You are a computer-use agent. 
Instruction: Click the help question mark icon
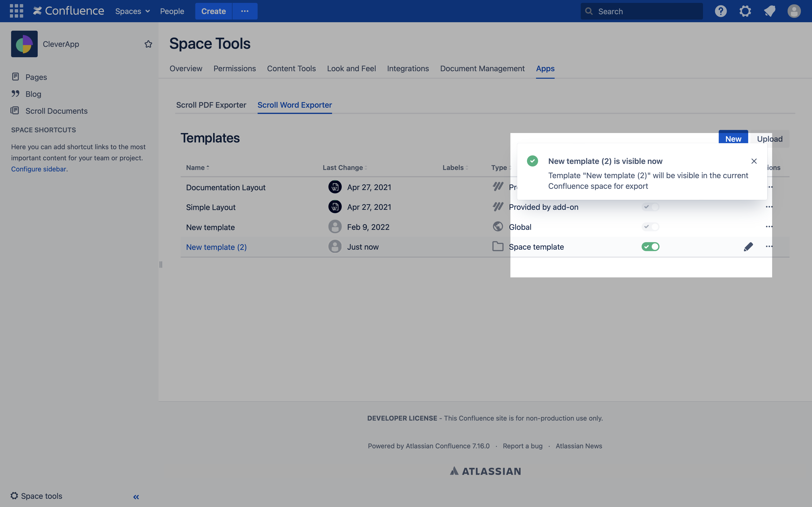click(x=720, y=11)
